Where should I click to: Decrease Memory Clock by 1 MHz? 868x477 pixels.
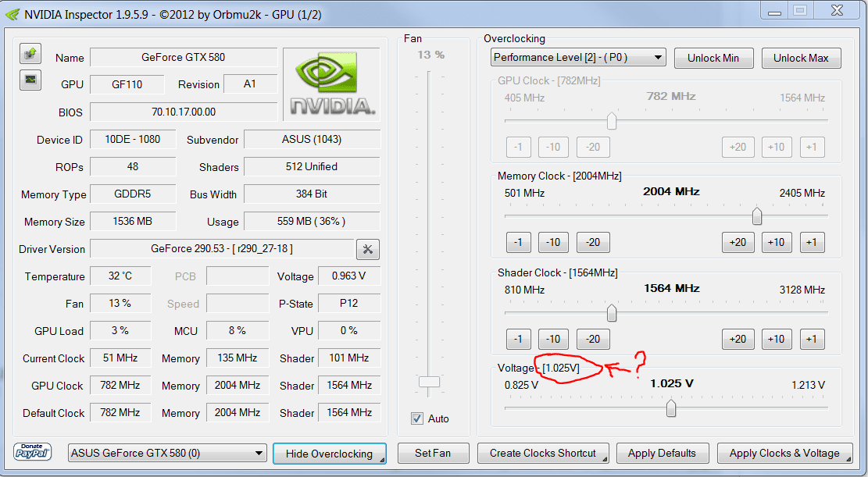[x=519, y=242]
